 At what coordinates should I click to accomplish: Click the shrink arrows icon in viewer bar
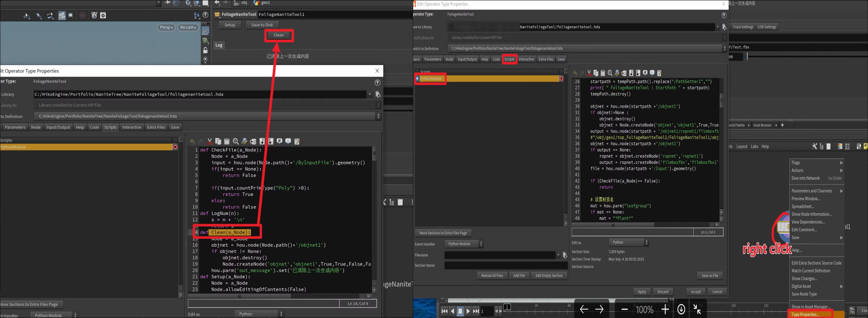pos(697,309)
